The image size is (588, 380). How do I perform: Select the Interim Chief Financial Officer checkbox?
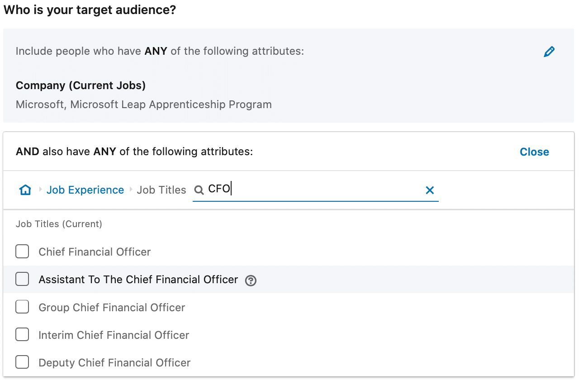point(22,335)
